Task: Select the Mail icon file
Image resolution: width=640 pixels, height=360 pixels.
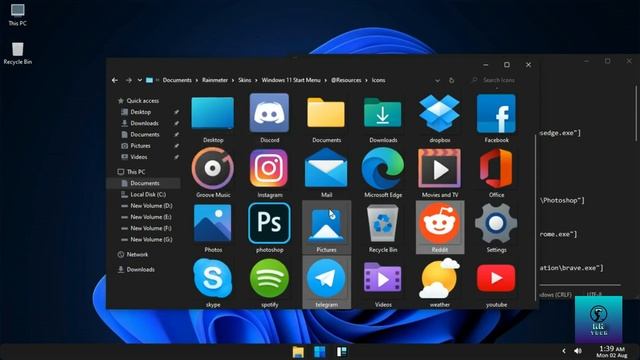Action: [326, 173]
